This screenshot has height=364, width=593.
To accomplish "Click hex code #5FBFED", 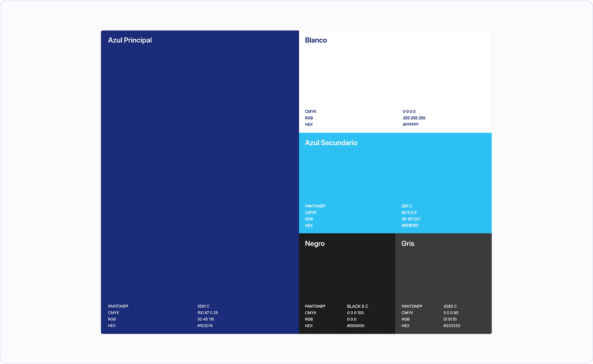I will pos(410,226).
